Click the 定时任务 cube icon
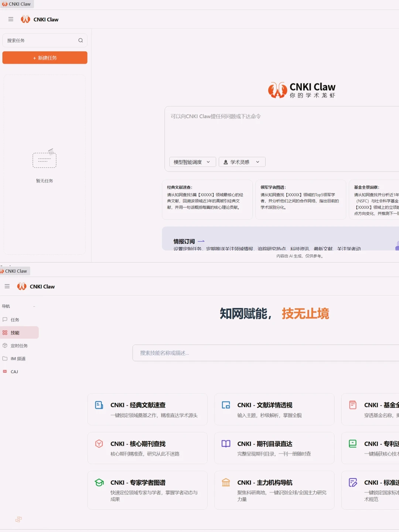This screenshot has height=532, width=399. (x=5, y=345)
